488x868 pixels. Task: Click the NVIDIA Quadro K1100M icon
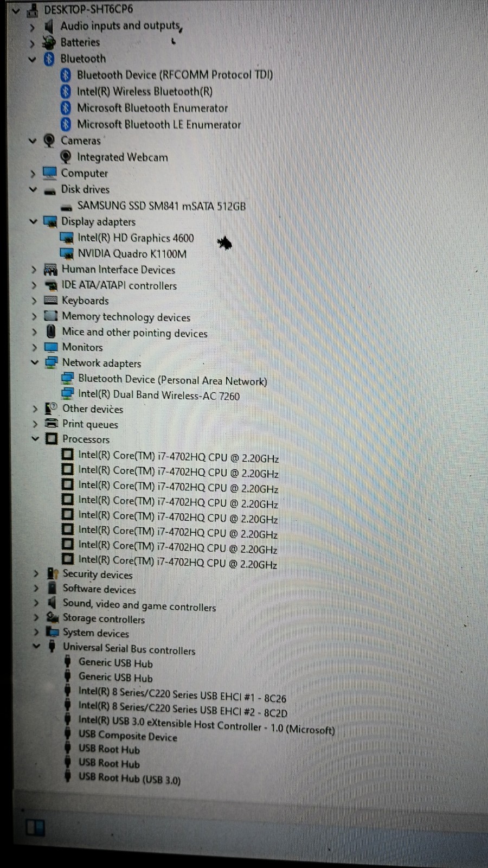[x=67, y=253]
